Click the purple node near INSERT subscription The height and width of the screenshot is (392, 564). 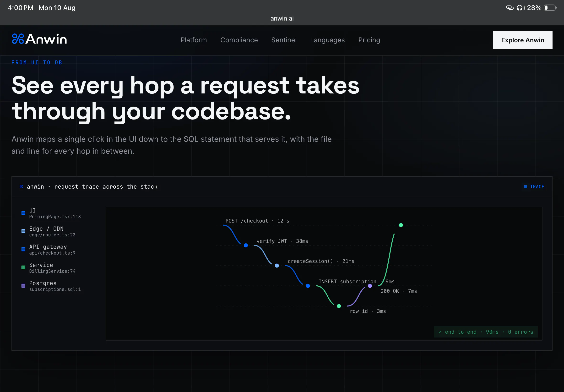(370, 286)
